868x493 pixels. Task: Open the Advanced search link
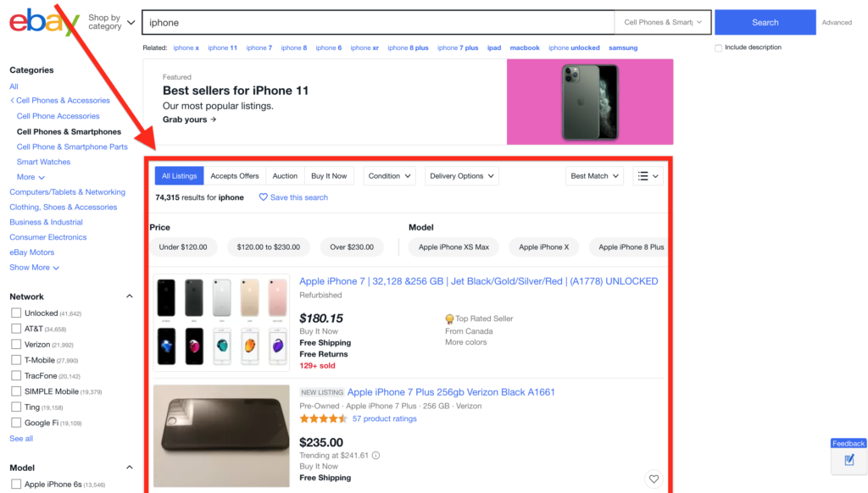(837, 23)
